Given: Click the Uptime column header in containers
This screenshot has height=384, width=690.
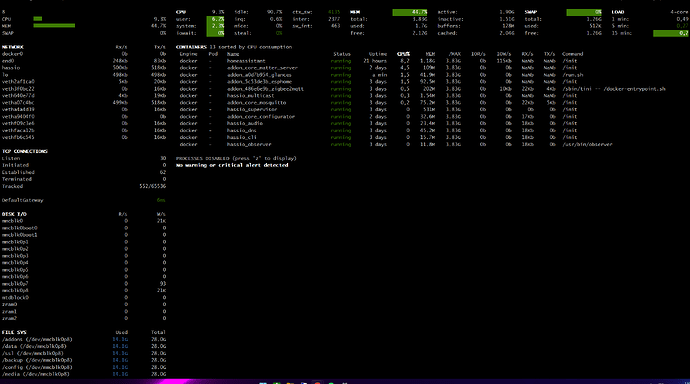Looking at the screenshot, I should click(378, 54).
